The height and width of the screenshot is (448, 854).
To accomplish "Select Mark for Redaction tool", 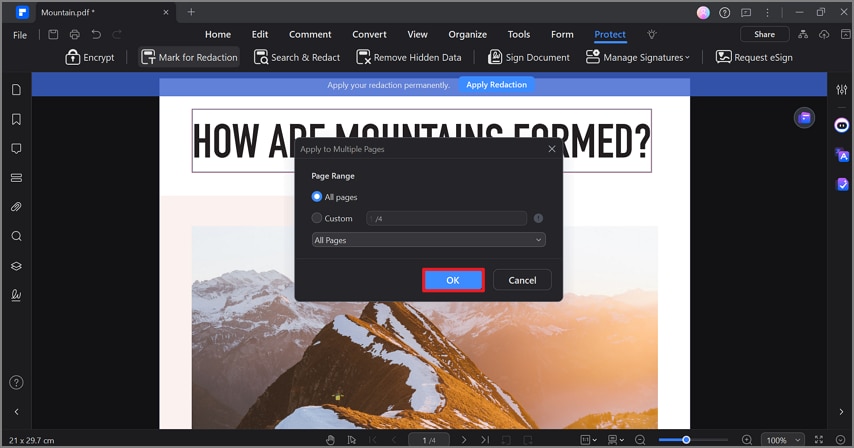I will (x=189, y=57).
